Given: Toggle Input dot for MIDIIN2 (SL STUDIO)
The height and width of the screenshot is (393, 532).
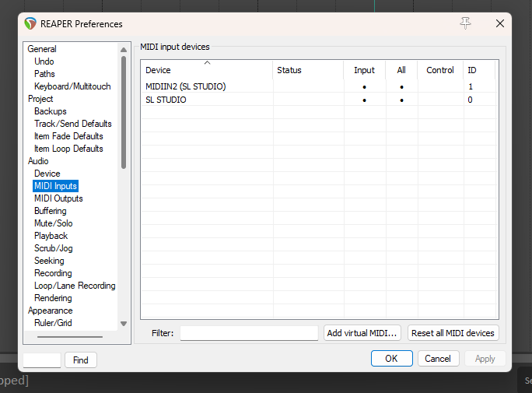Looking at the screenshot, I should coord(364,86).
